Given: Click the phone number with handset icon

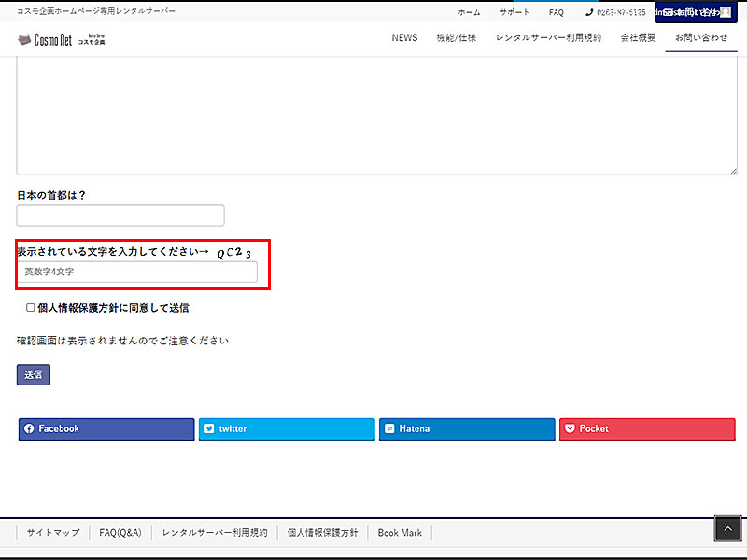Looking at the screenshot, I should tap(615, 12).
